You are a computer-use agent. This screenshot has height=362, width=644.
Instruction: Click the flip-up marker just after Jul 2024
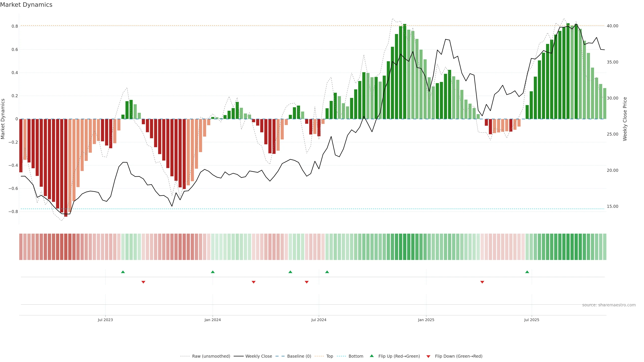tap(327, 272)
